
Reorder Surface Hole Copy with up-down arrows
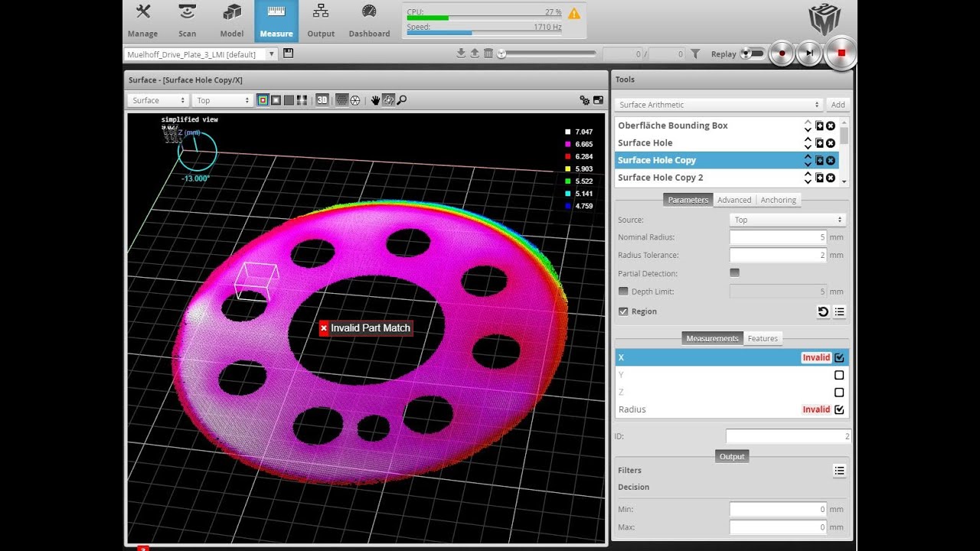[808, 161]
